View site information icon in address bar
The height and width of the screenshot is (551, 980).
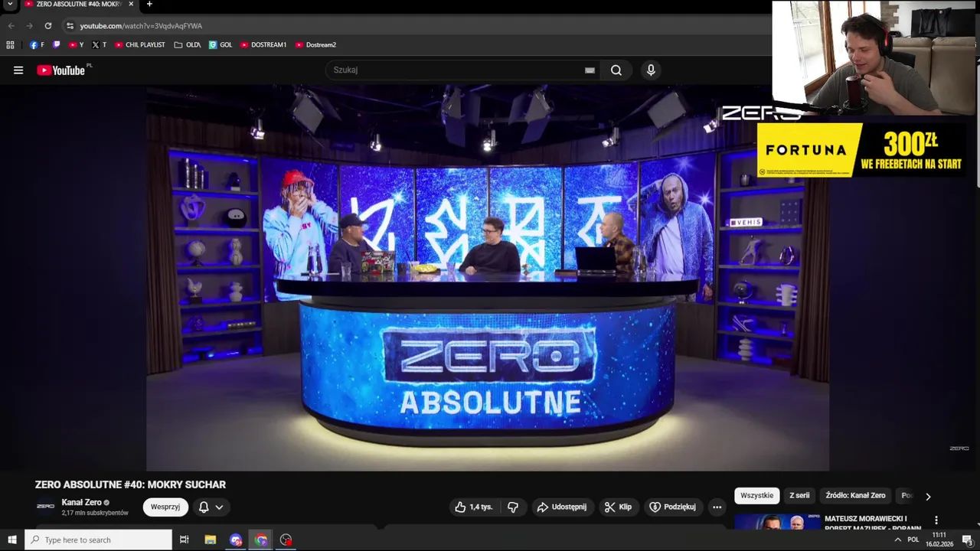tap(70, 26)
